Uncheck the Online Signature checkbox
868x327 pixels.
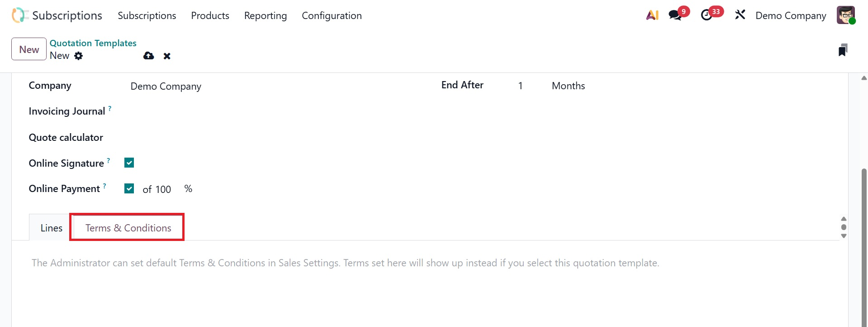click(129, 163)
